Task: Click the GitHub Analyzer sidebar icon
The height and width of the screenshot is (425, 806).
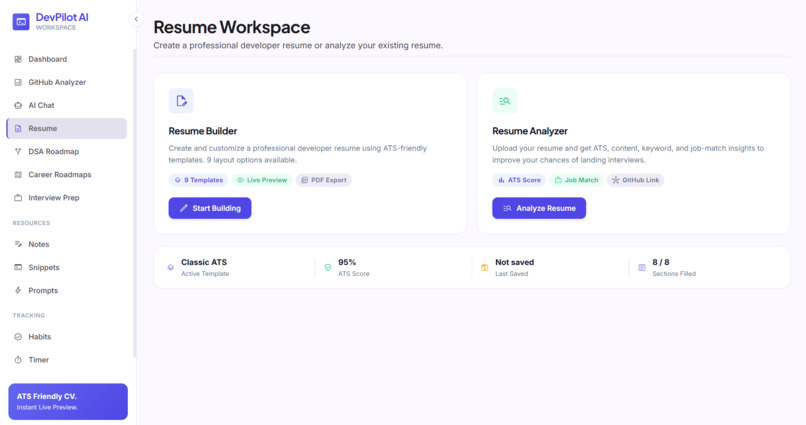Action: click(18, 82)
